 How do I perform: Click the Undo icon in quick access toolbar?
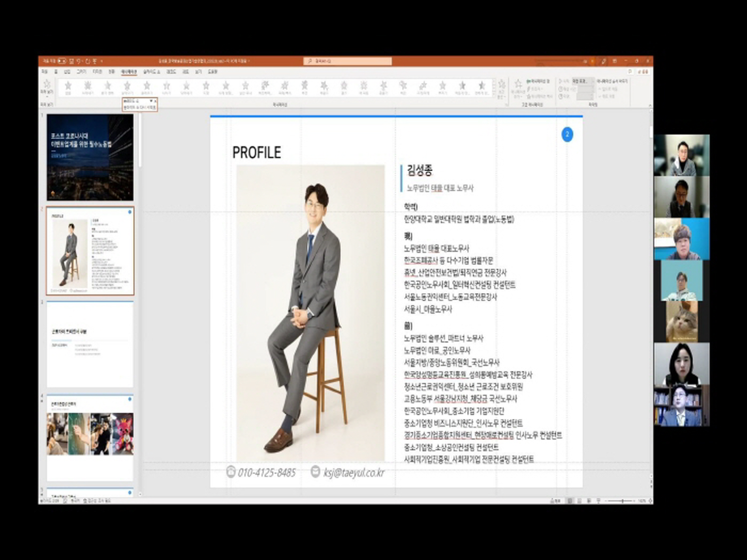pos(79,61)
